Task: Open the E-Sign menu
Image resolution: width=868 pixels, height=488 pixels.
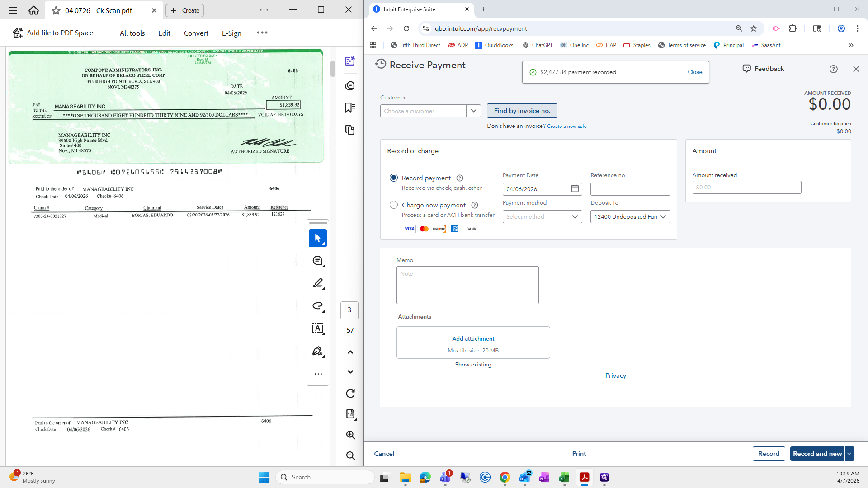Action: coord(231,33)
